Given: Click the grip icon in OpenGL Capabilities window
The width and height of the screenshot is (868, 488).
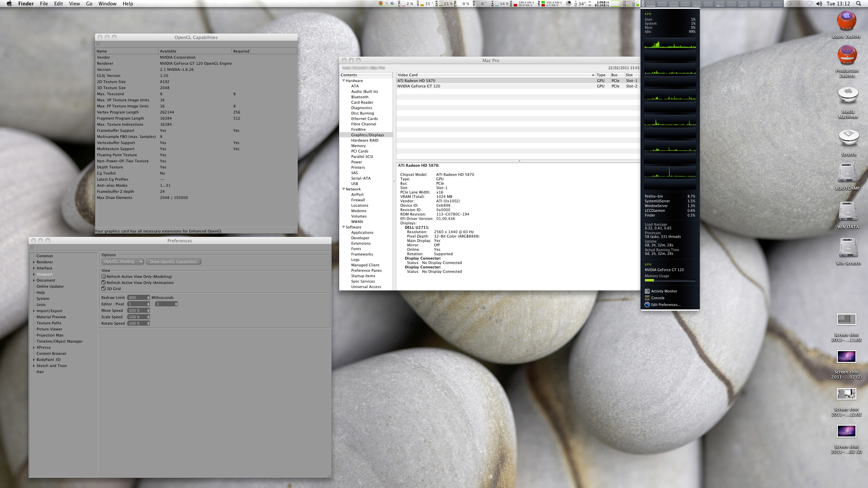Looking at the screenshot, I should pyautogui.click(x=98, y=44).
